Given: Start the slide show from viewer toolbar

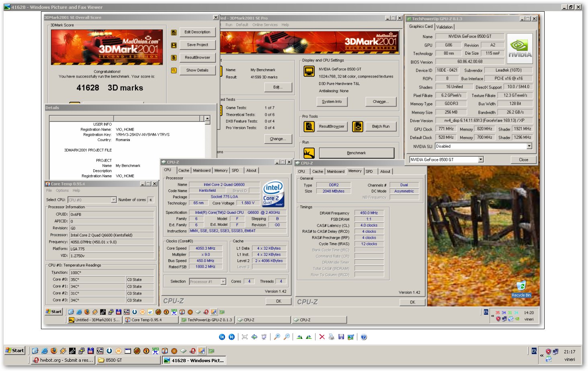Looking at the screenshot, I should [x=264, y=337].
